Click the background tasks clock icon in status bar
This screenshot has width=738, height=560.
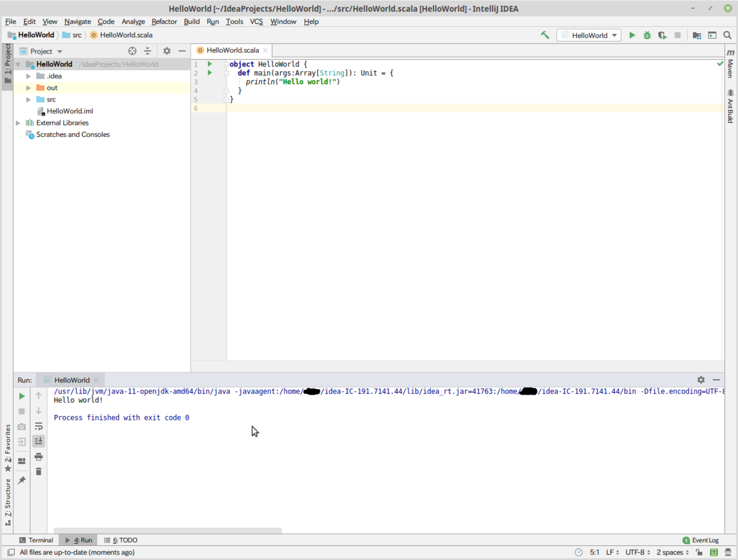[x=578, y=552]
